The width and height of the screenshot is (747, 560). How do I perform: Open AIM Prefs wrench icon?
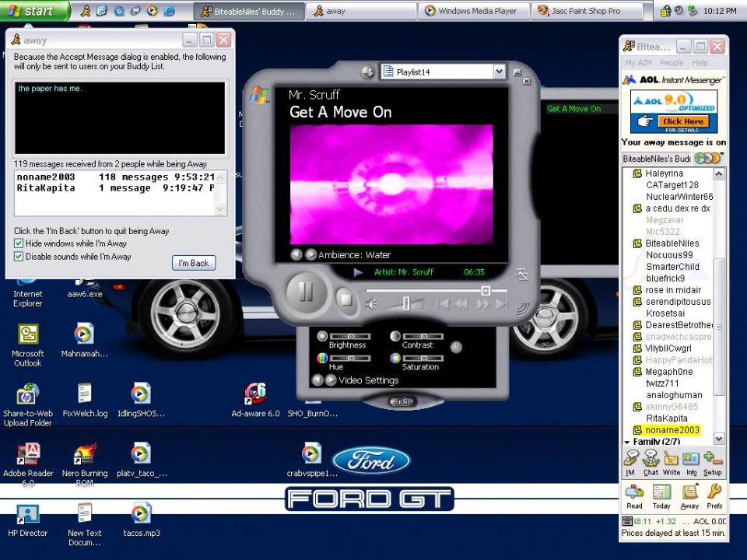714,496
